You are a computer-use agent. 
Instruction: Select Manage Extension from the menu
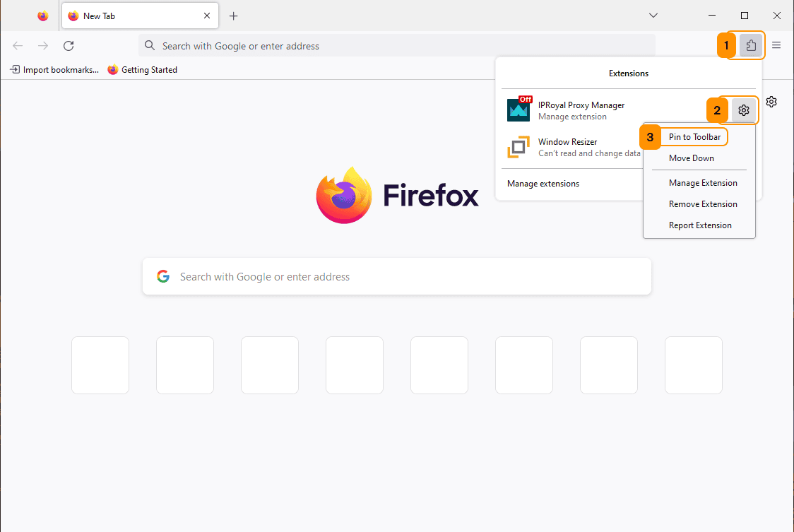(x=703, y=183)
